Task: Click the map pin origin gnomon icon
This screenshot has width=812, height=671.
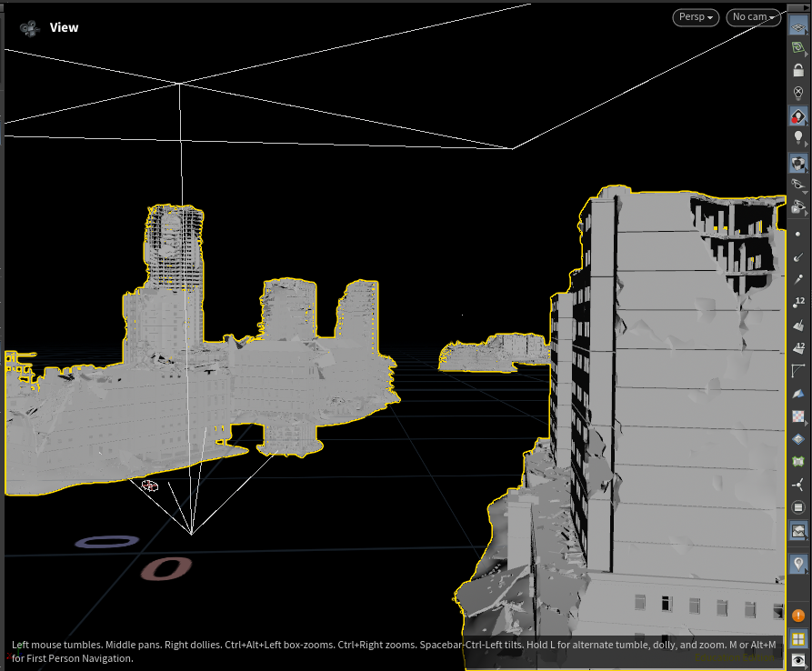Action: [798, 564]
